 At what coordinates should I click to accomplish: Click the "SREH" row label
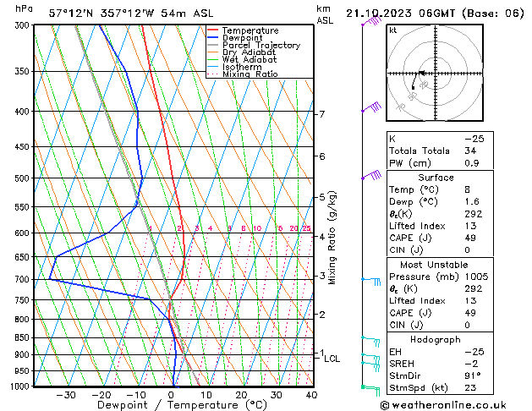click(x=402, y=364)
